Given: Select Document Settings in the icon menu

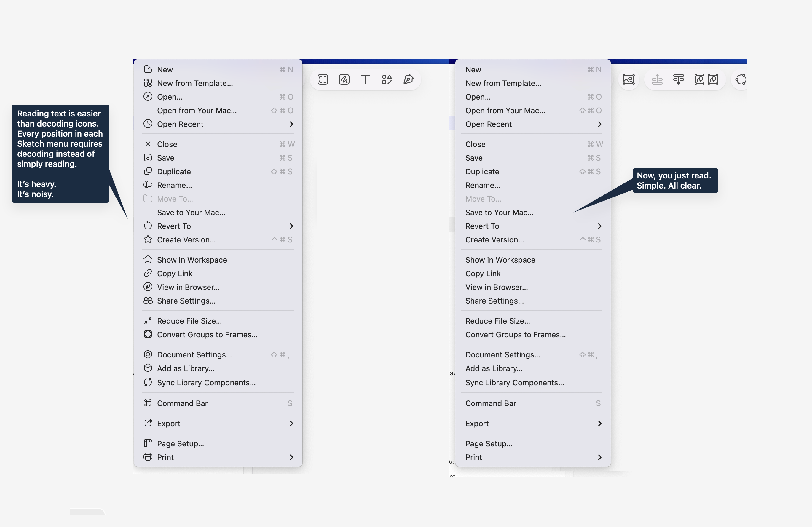Looking at the screenshot, I should tap(194, 355).
